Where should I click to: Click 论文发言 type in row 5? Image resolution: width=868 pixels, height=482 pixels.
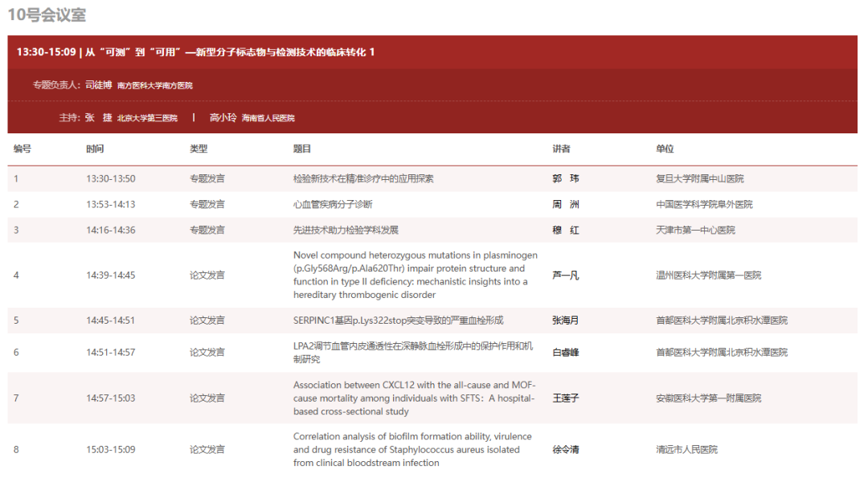point(207,321)
